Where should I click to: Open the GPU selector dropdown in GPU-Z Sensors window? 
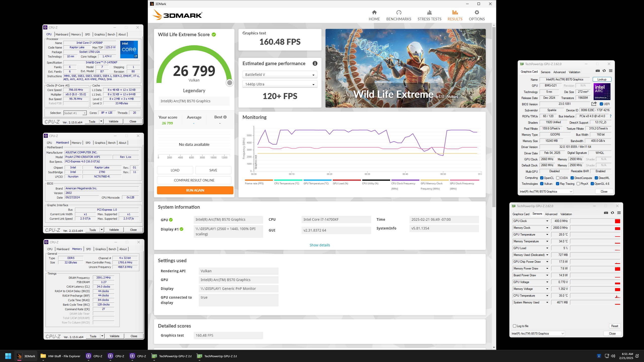tap(538, 333)
